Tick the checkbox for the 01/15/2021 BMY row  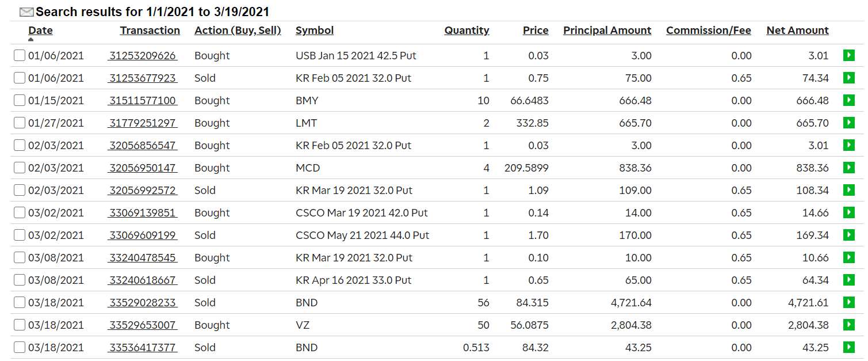coord(20,101)
